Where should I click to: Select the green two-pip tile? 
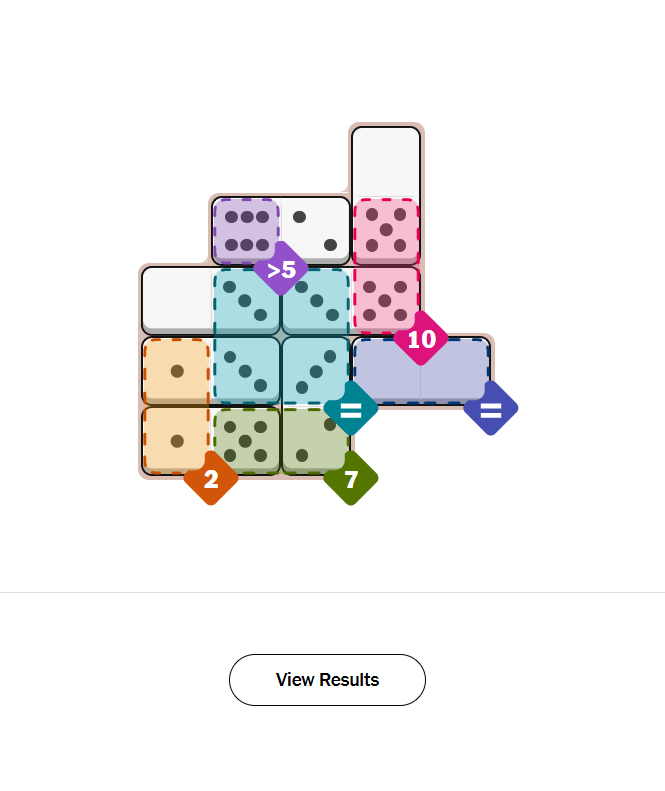click(315, 440)
